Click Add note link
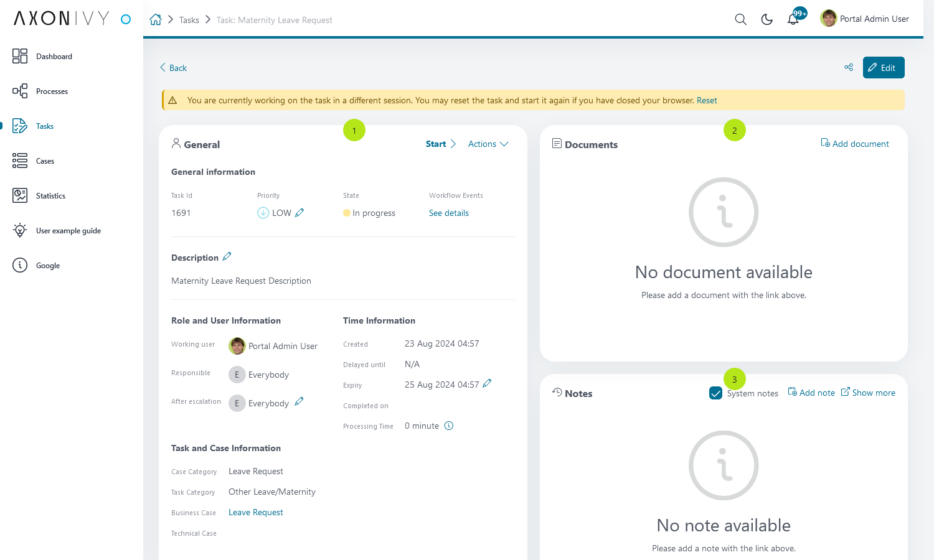 811,393
